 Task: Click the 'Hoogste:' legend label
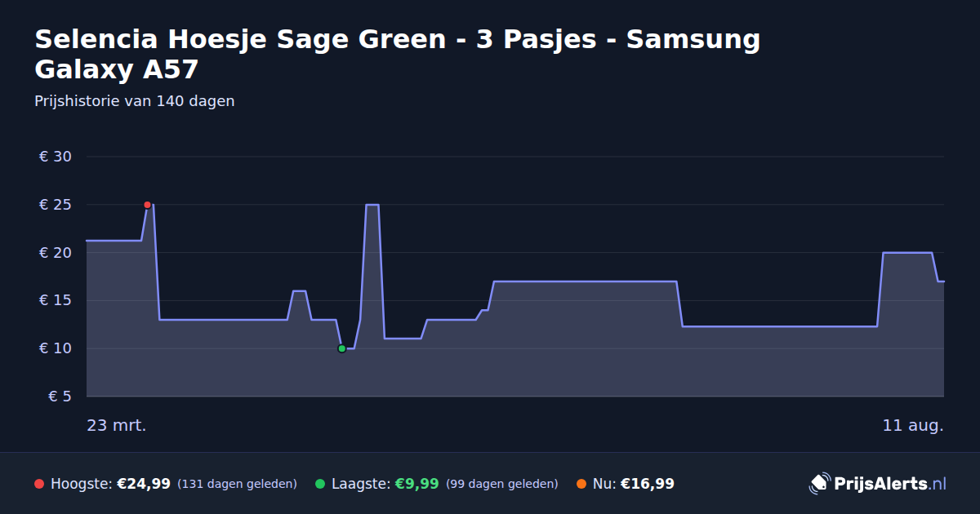pyautogui.click(x=81, y=484)
